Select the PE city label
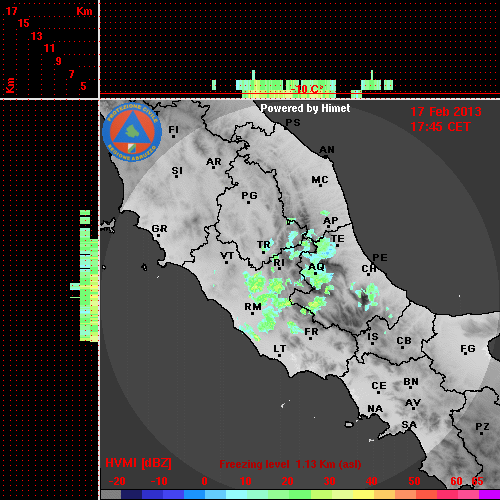The width and height of the screenshot is (500, 500). tap(380, 257)
